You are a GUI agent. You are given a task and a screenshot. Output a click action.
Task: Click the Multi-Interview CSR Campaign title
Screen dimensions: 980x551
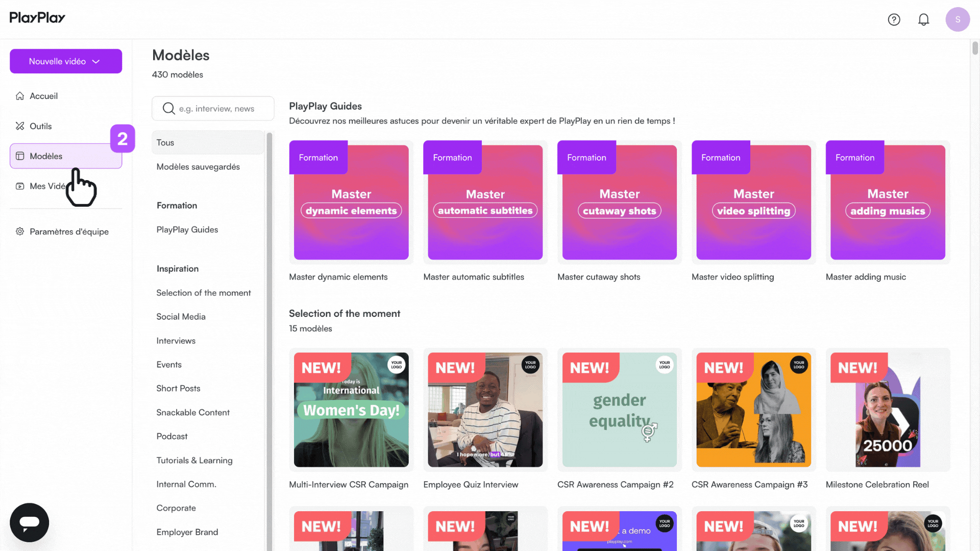coord(349,485)
